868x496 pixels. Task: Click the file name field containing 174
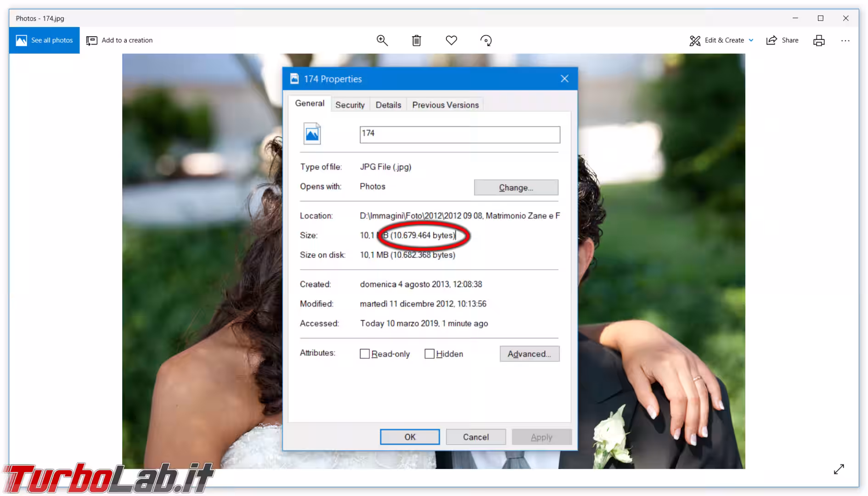(x=459, y=134)
